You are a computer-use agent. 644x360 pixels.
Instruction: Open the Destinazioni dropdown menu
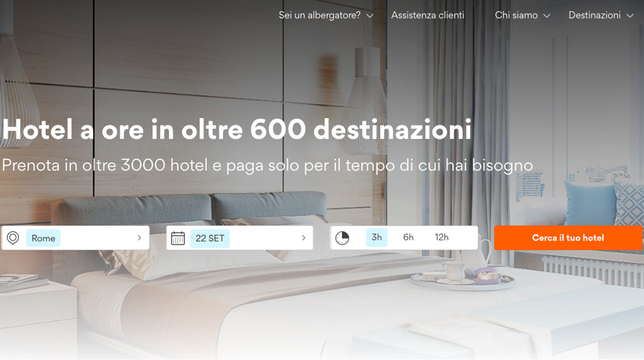click(601, 15)
